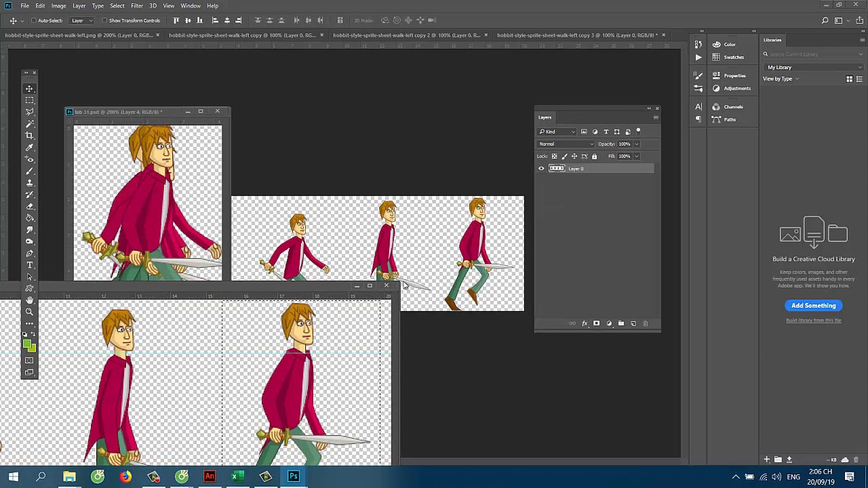Open the Filter menu
This screenshot has width=868, height=488.
coord(137,5)
